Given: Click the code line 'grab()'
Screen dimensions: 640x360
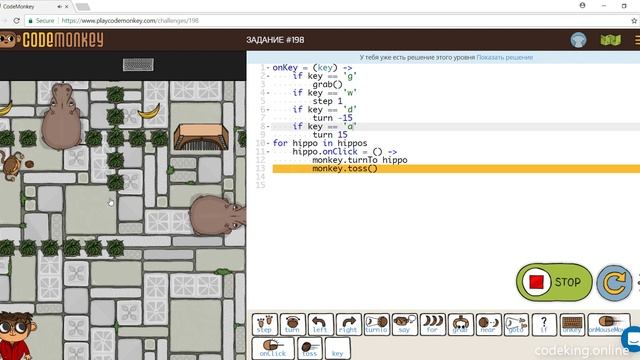Looking at the screenshot, I should click(x=327, y=84).
